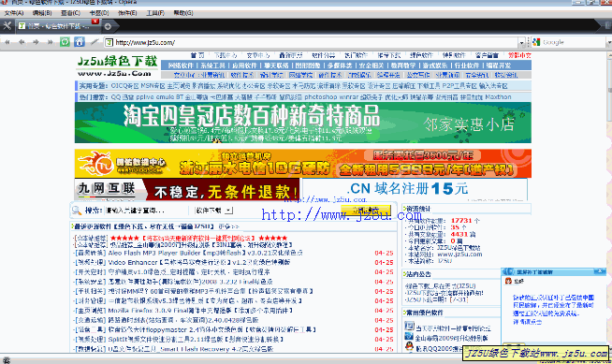The height and width of the screenshot is (364, 612).
Task: Click the Google search input field
Action: [x=574, y=42]
